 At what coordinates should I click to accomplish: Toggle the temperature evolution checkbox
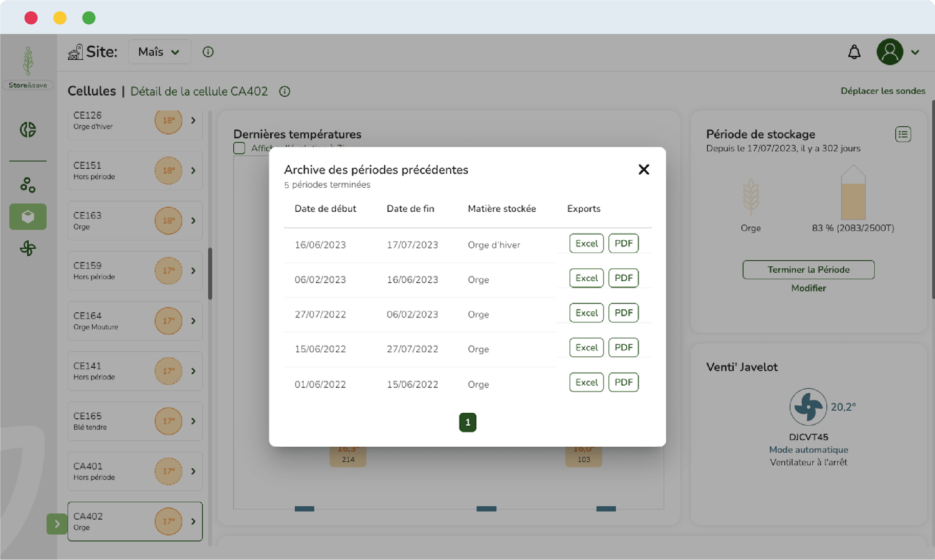tap(239, 148)
